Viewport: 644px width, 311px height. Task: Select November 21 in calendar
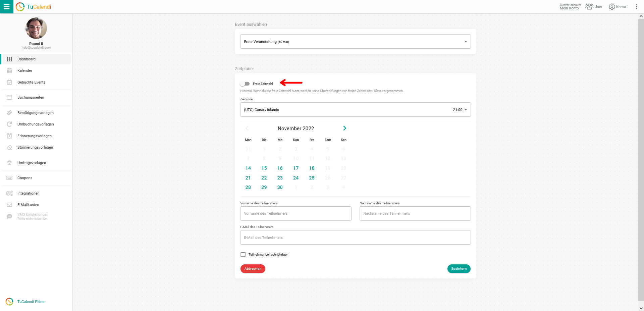(x=248, y=178)
